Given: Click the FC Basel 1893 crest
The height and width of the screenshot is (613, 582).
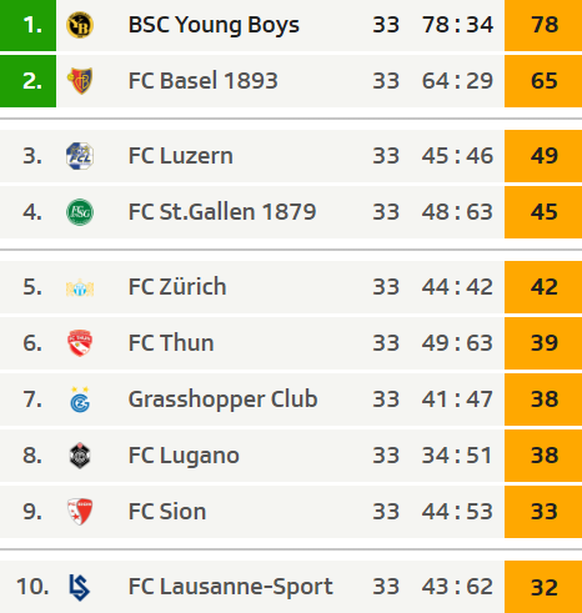Looking at the screenshot, I should [x=80, y=81].
